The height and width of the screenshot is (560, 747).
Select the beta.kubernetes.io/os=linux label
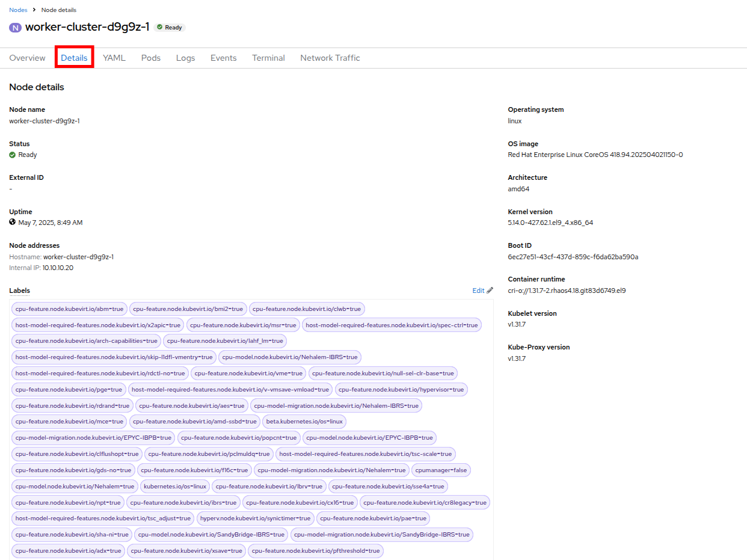click(304, 422)
